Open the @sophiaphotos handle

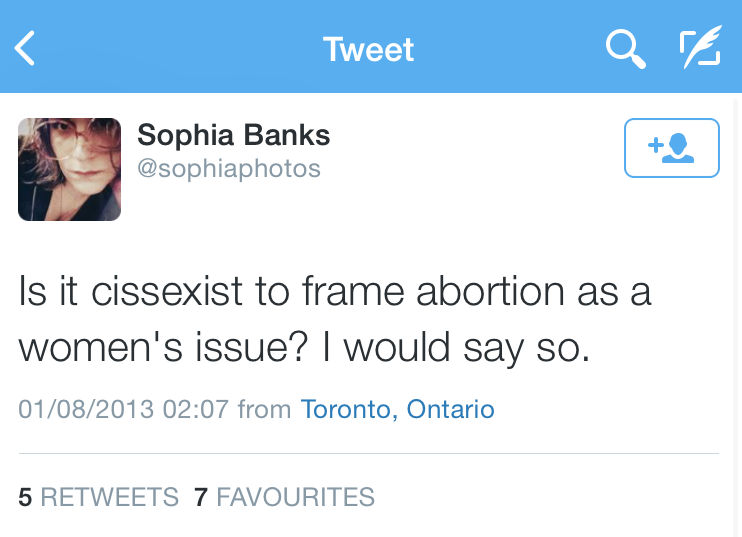(x=229, y=168)
